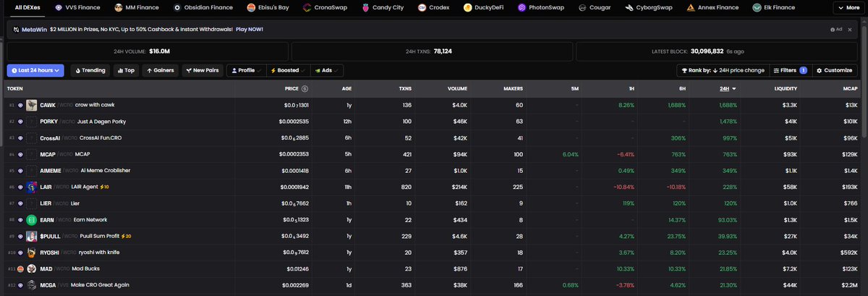Click the DEX badge icon on CAWK row
The width and height of the screenshot is (868, 296).
tap(20, 105)
